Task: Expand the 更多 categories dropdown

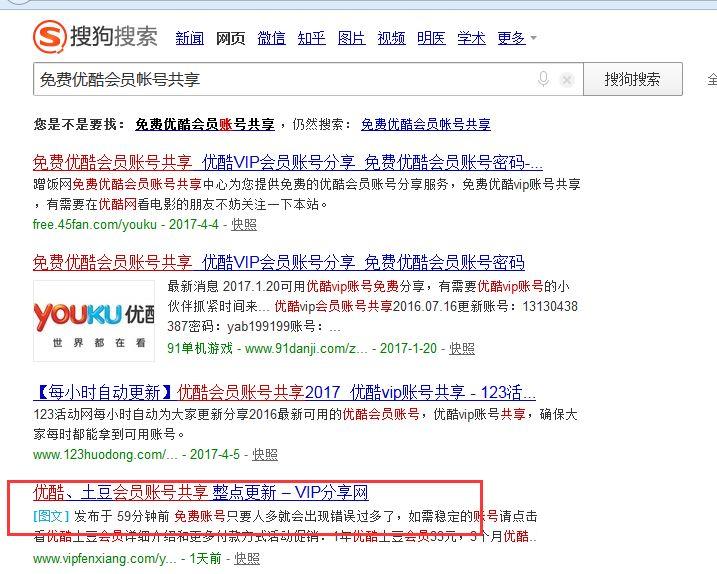Action: [x=517, y=38]
